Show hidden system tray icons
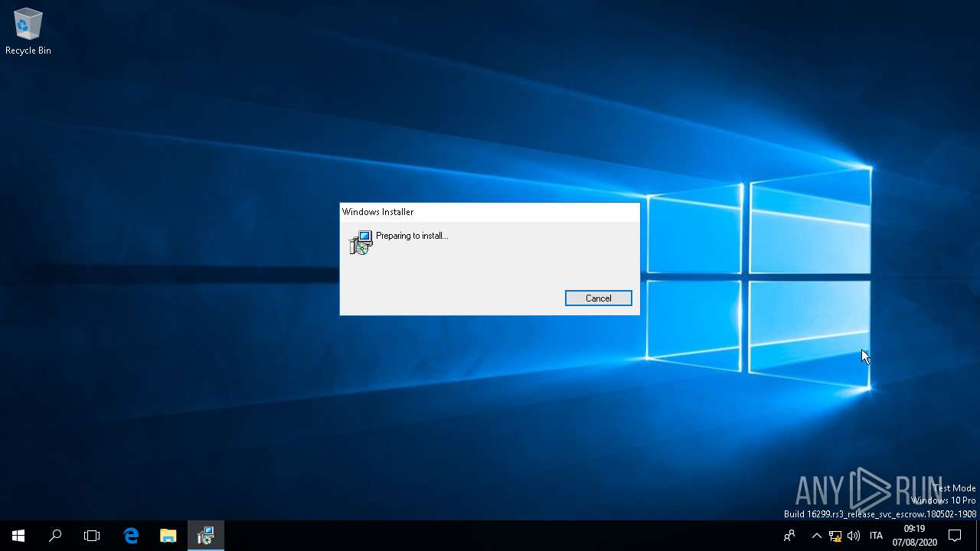Viewport: 980px width, 551px height. [x=816, y=536]
